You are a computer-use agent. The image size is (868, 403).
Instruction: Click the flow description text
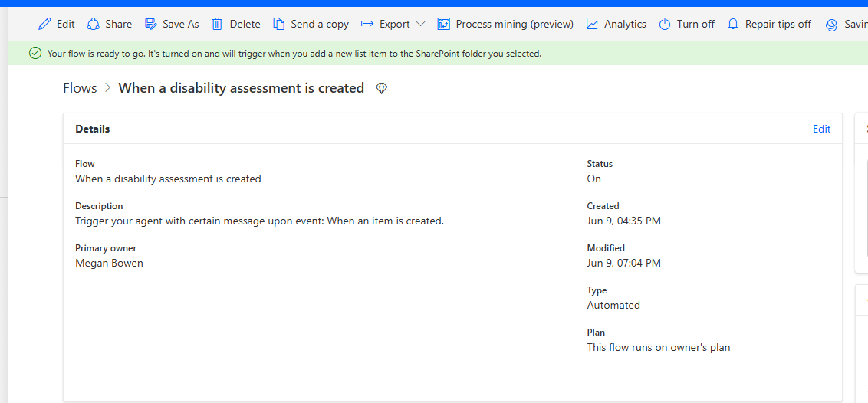coord(259,221)
